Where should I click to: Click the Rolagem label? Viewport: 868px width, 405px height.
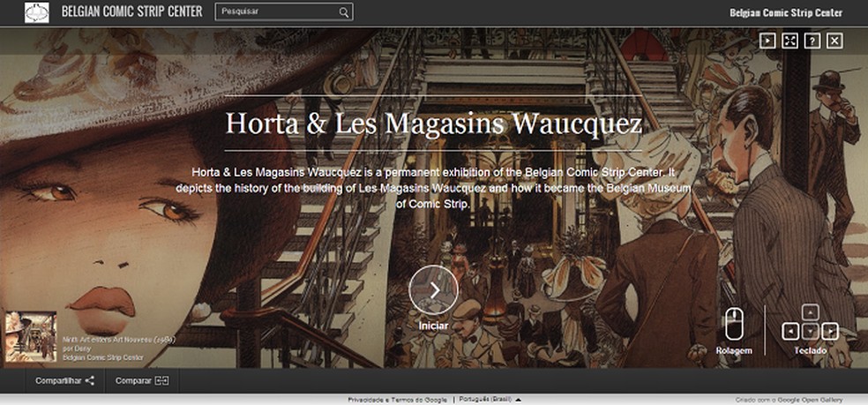click(734, 351)
